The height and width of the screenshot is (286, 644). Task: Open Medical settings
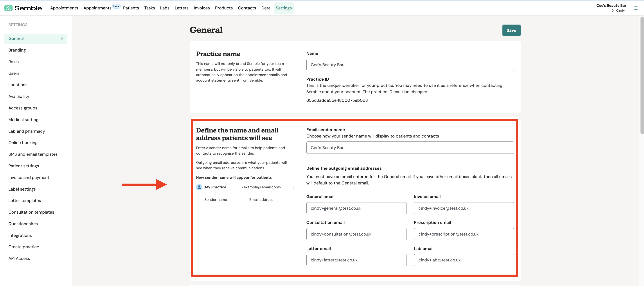click(24, 120)
